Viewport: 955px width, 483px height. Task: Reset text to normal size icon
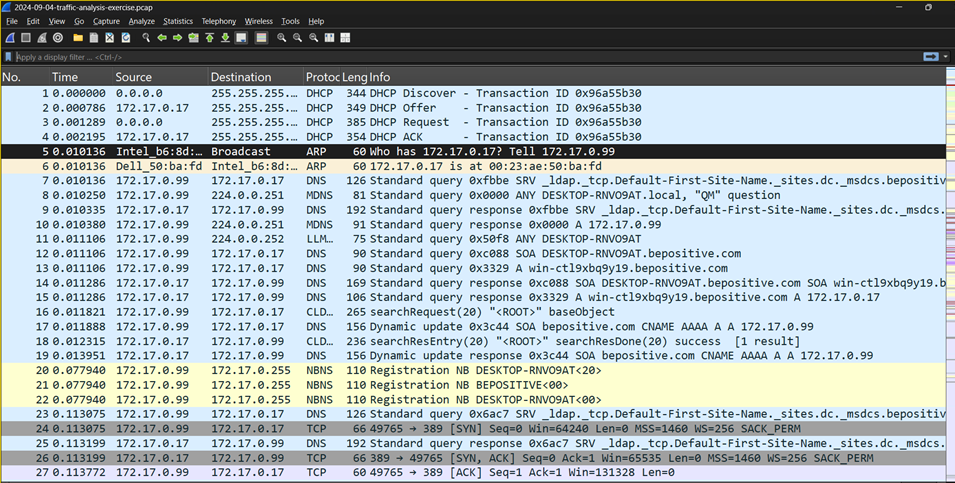[x=313, y=38]
